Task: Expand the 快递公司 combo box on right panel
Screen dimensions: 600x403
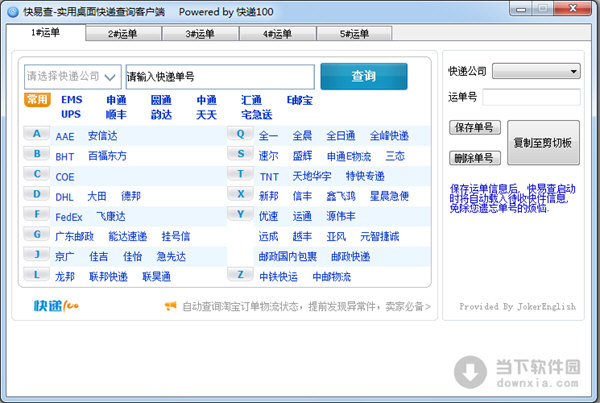Action: [536, 71]
